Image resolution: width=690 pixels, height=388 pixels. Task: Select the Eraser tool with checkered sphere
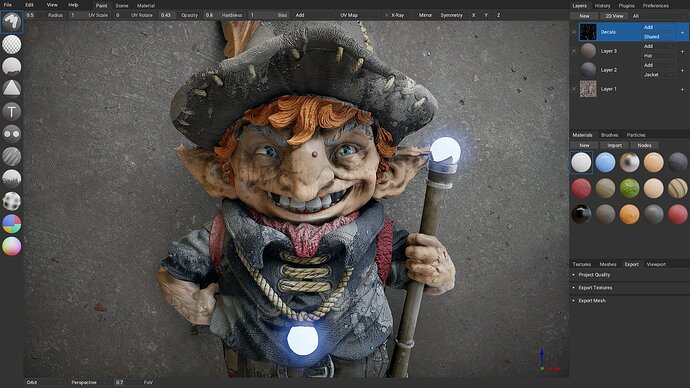click(x=11, y=44)
